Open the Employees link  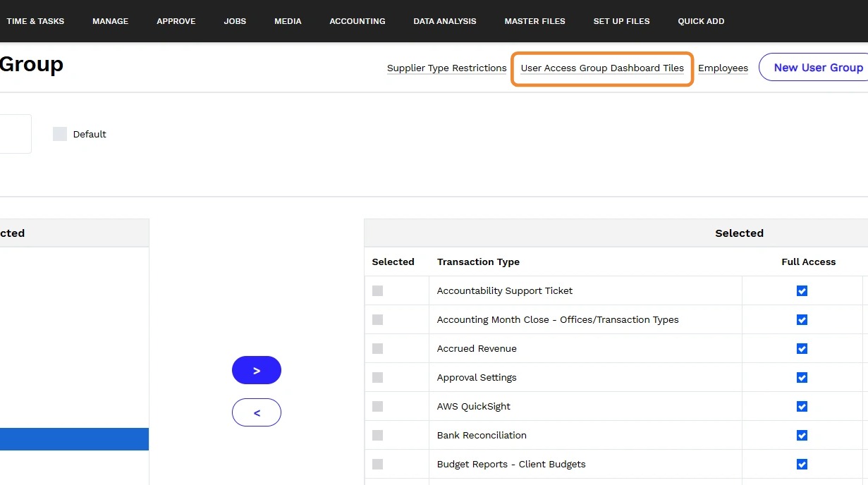(x=723, y=68)
